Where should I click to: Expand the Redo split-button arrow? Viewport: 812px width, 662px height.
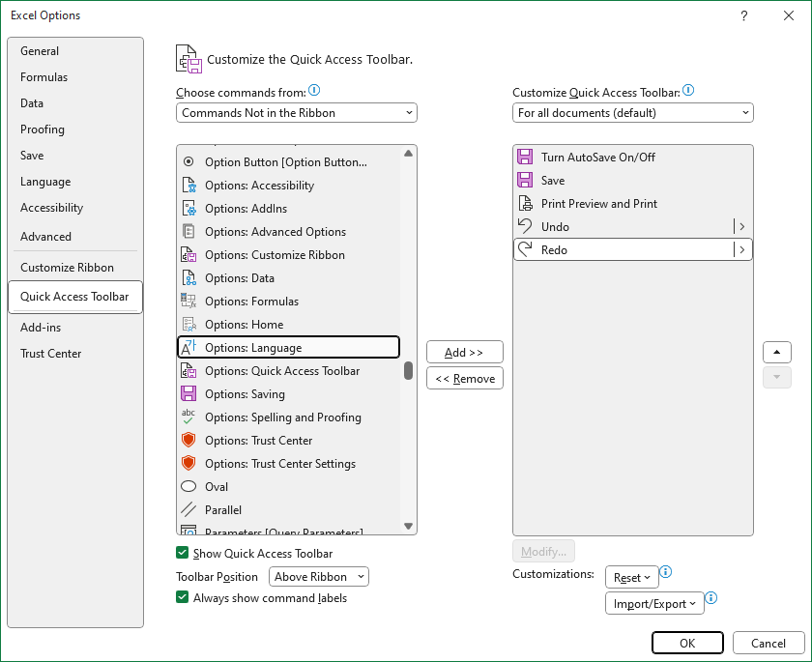(742, 250)
